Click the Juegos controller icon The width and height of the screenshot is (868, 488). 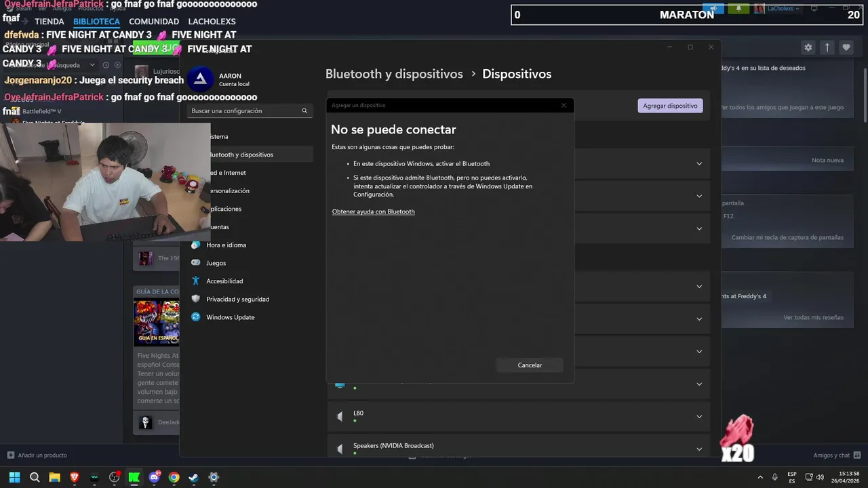tap(196, 263)
